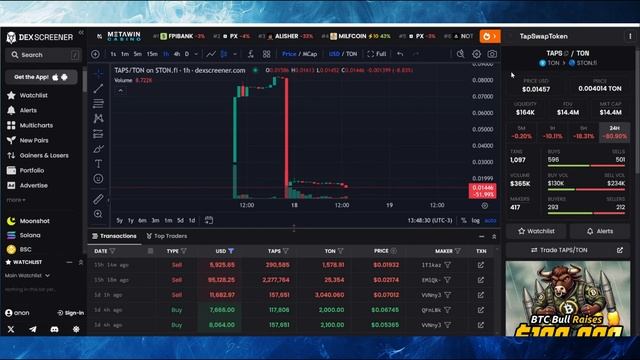
Task: Toggle the Full screen chart mode
Action: pos(377,54)
